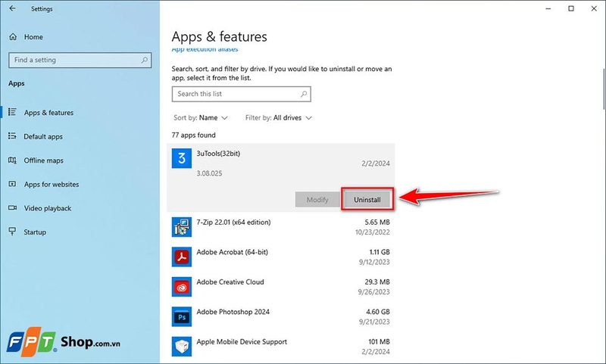Image resolution: width=606 pixels, height=364 pixels.
Task: Focus the Search this list field
Action: (x=241, y=94)
